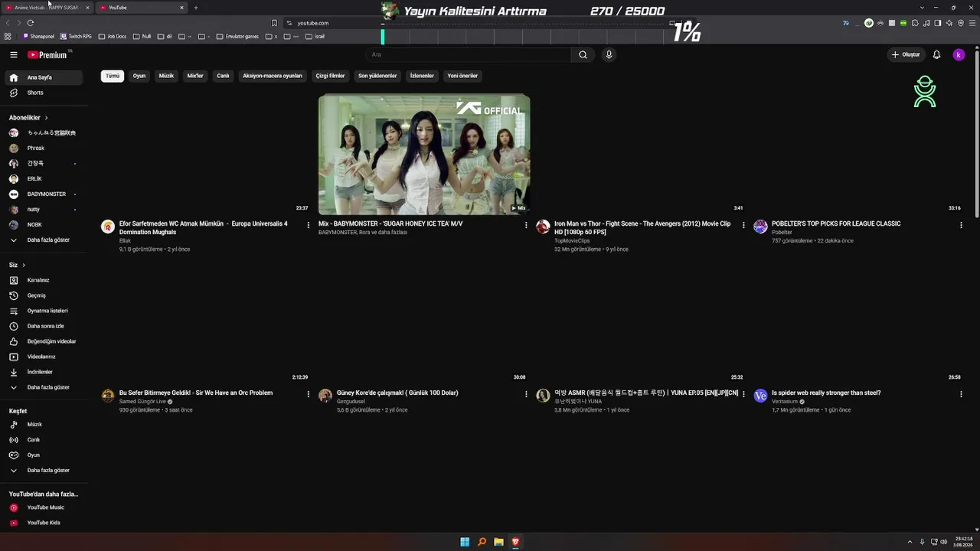
Task: Switch to the Anime Vietsub browser tab
Action: click(x=47, y=8)
